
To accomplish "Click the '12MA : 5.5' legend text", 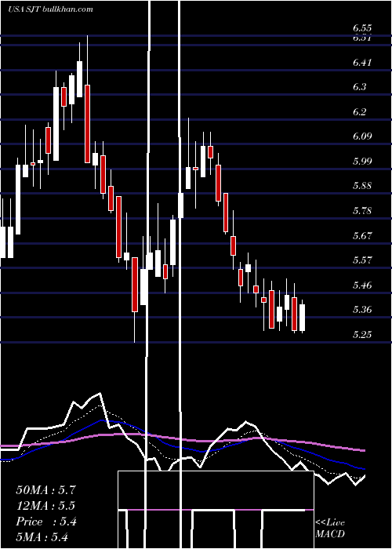I will [45, 506].
